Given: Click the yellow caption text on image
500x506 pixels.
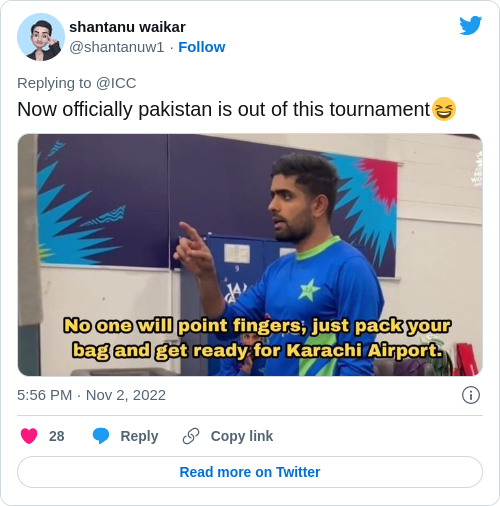Looking at the screenshot, I should coord(257,338).
